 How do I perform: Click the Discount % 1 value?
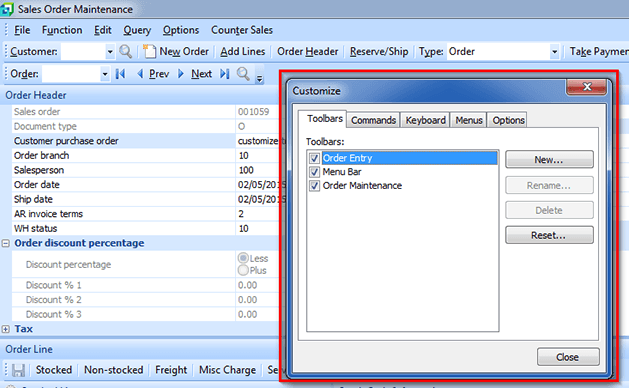[x=248, y=285]
